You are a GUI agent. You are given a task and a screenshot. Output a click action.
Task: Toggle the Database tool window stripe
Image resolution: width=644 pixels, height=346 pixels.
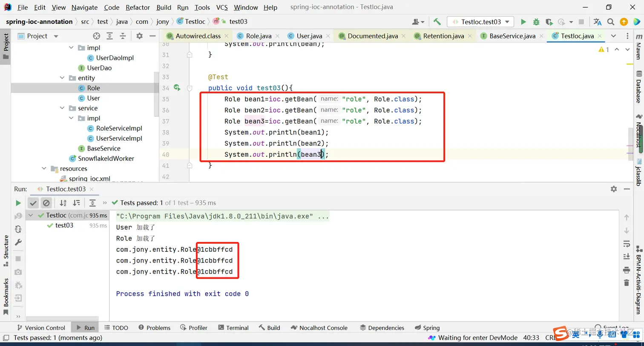(x=638, y=87)
